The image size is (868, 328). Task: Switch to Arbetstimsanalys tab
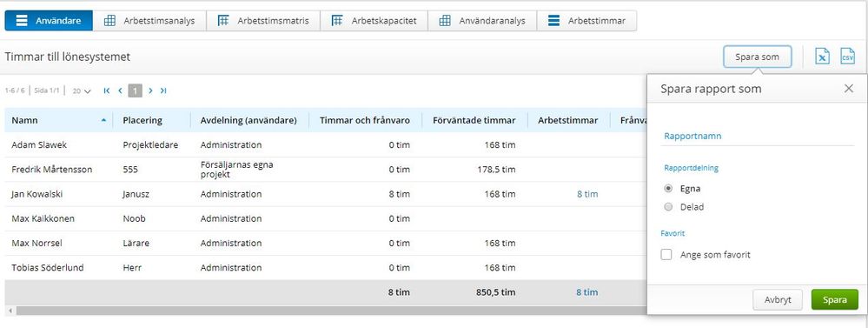[x=149, y=21]
